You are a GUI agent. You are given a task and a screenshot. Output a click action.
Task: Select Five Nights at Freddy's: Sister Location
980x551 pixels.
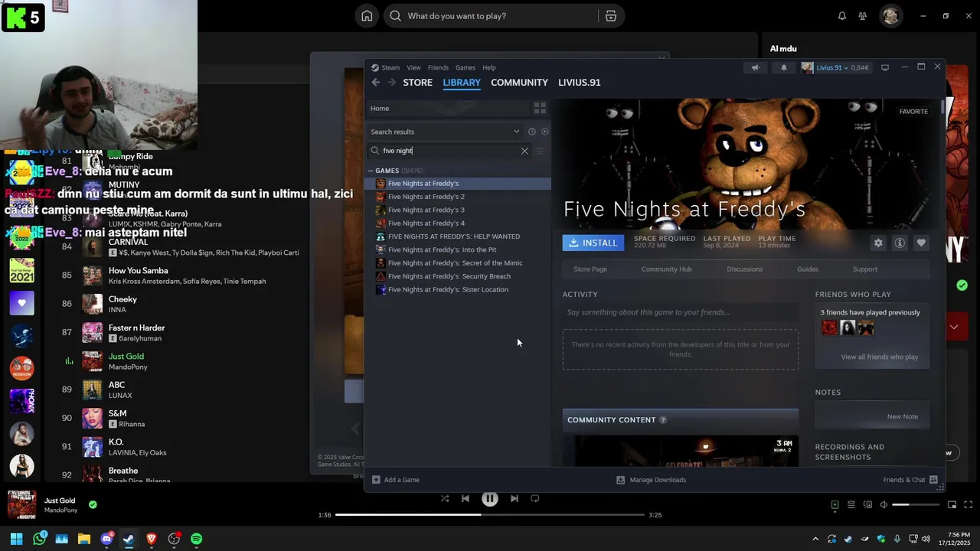coord(459,289)
